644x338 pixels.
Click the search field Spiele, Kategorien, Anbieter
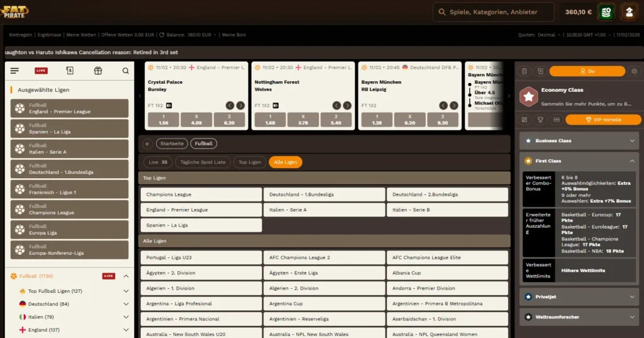tap(493, 12)
